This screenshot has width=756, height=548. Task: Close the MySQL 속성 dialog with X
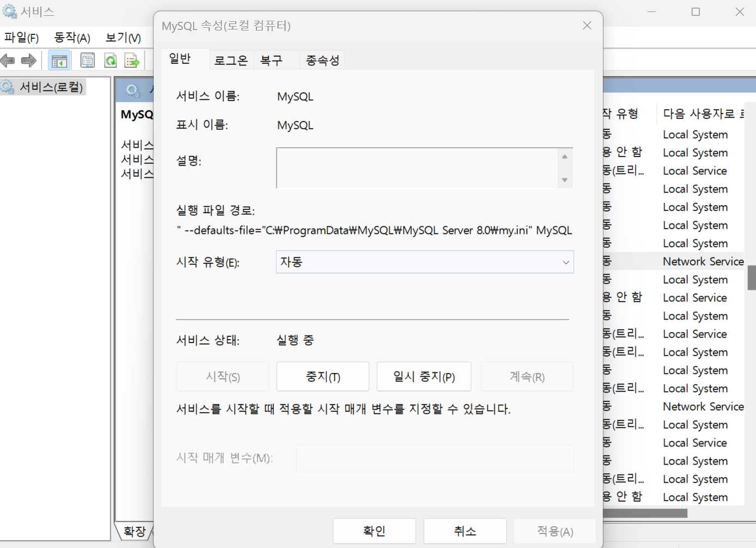(x=587, y=26)
